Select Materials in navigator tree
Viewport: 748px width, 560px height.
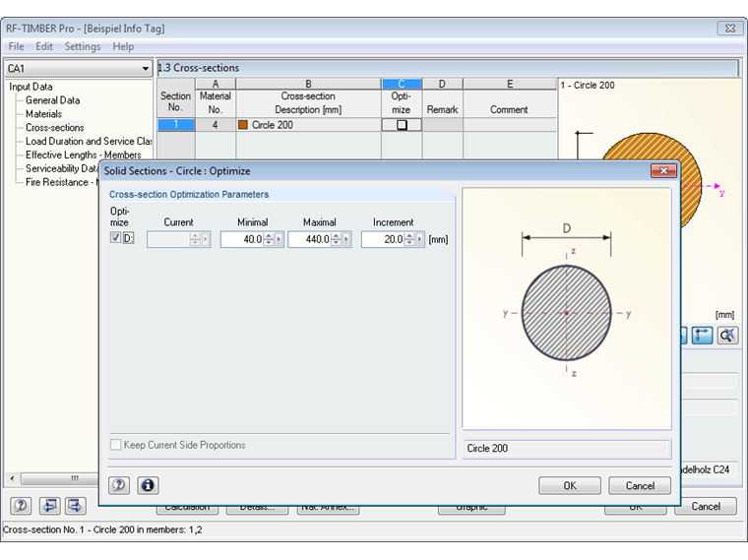43,114
